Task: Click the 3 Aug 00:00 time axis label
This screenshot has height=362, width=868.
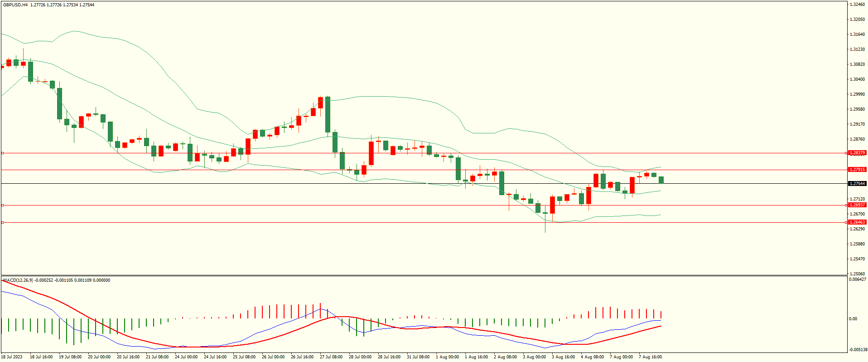Action: point(535,357)
